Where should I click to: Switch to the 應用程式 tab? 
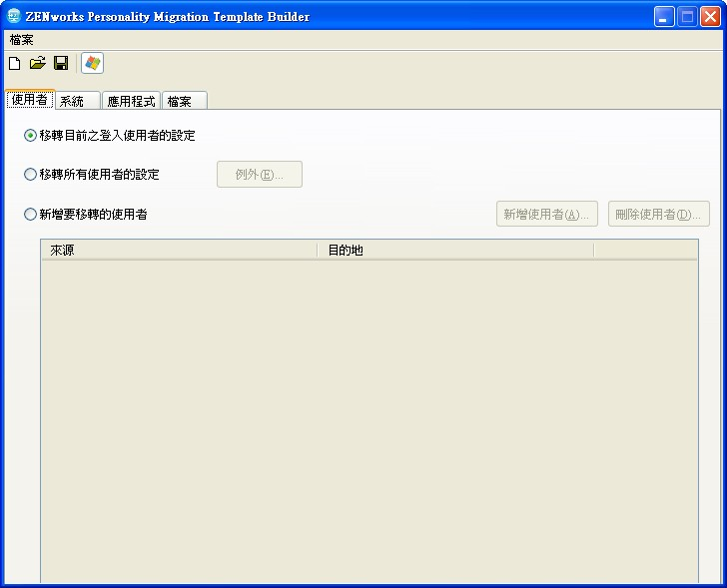[131, 101]
